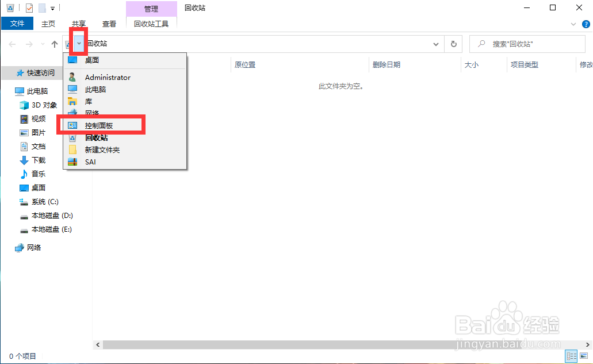Click the Administrator user icon in dropdown

[x=72, y=78]
